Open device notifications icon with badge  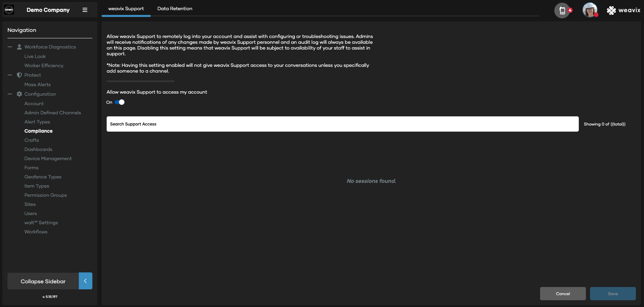[x=563, y=11]
